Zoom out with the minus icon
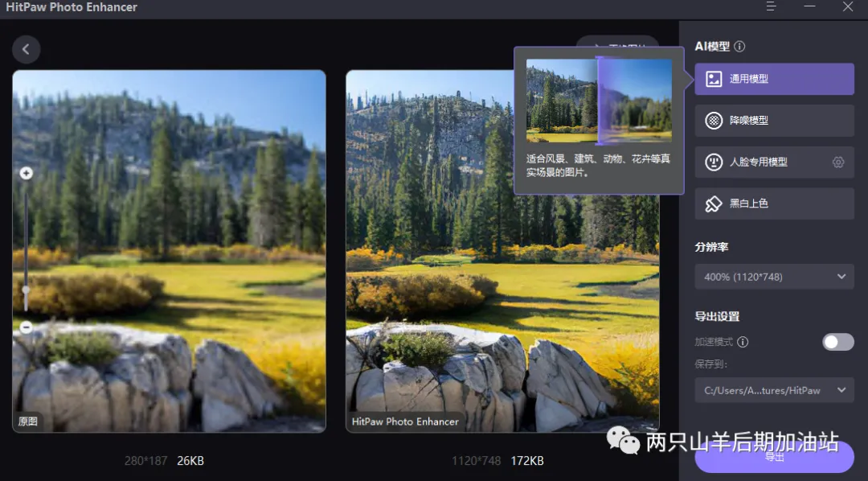The image size is (868, 481). (x=26, y=327)
